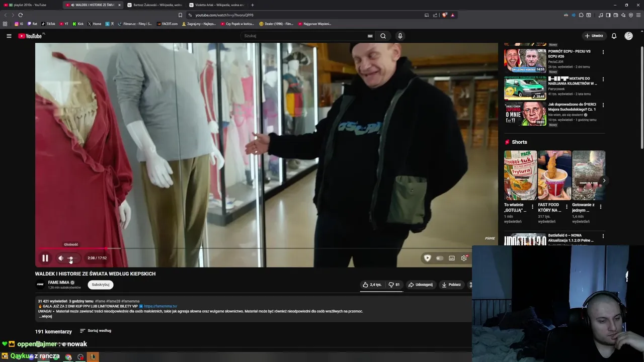
Task: Open POWRÓT ECPU video thumbnail
Action: [x=525, y=60]
